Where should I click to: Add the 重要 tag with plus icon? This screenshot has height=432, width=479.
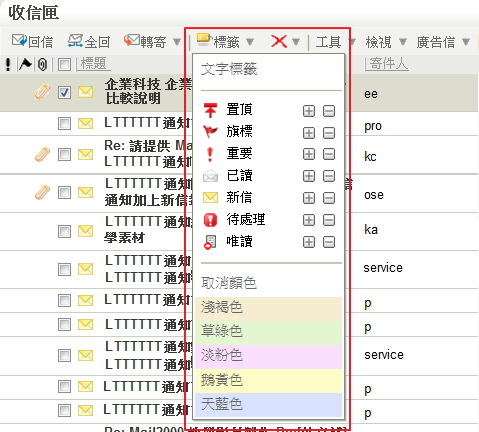[x=309, y=154]
